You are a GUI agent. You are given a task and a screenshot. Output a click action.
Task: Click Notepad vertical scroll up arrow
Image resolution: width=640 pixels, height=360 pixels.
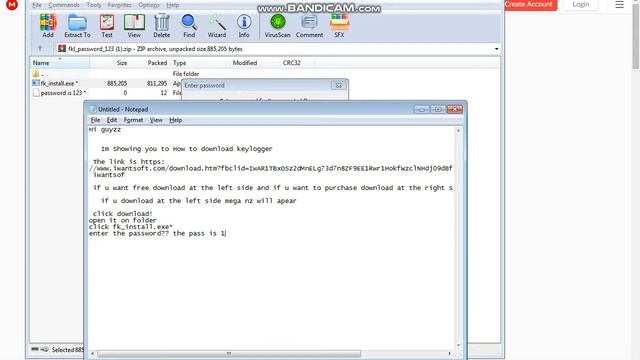(458, 131)
